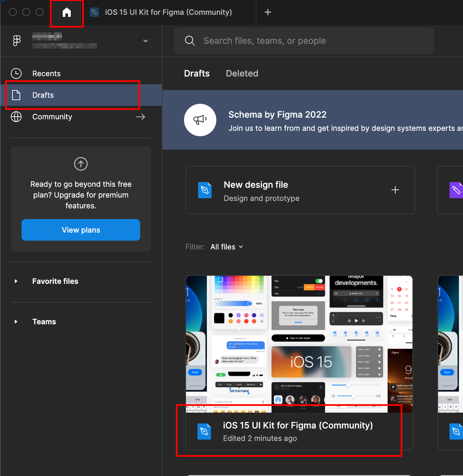Go to the Figma home tab icon
Image resolution: width=463 pixels, height=476 pixels.
[67, 12]
